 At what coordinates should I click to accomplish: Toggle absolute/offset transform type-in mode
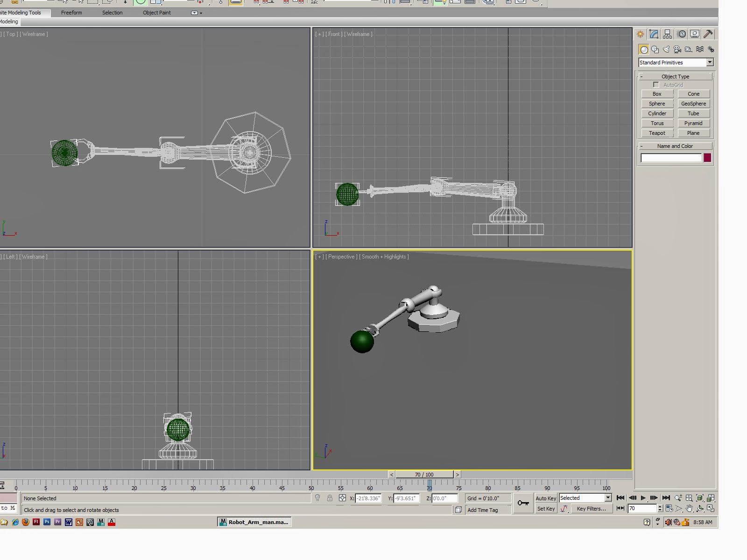click(x=342, y=498)
